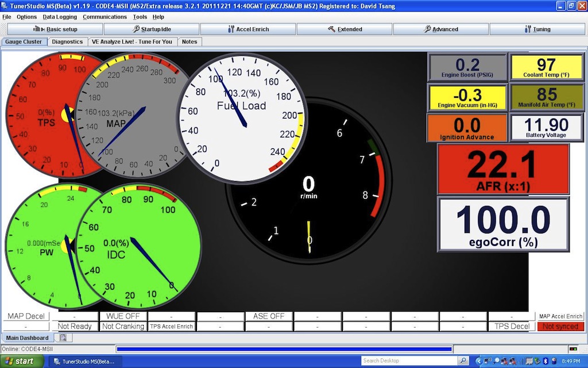The image size is (588, 368).
Task: Open the Tools menu
Action: pos(140,17)
